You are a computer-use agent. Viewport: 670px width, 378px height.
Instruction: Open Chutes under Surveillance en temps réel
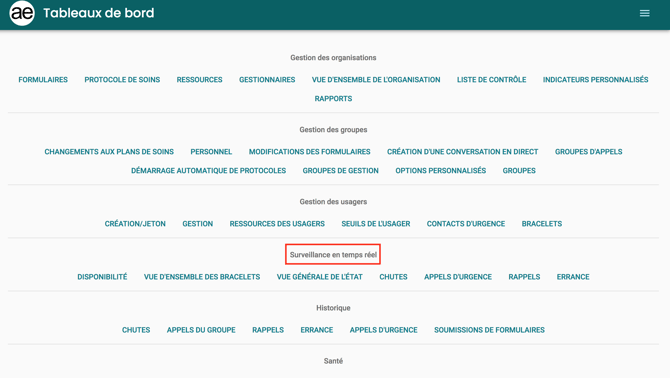click(393, 277)
